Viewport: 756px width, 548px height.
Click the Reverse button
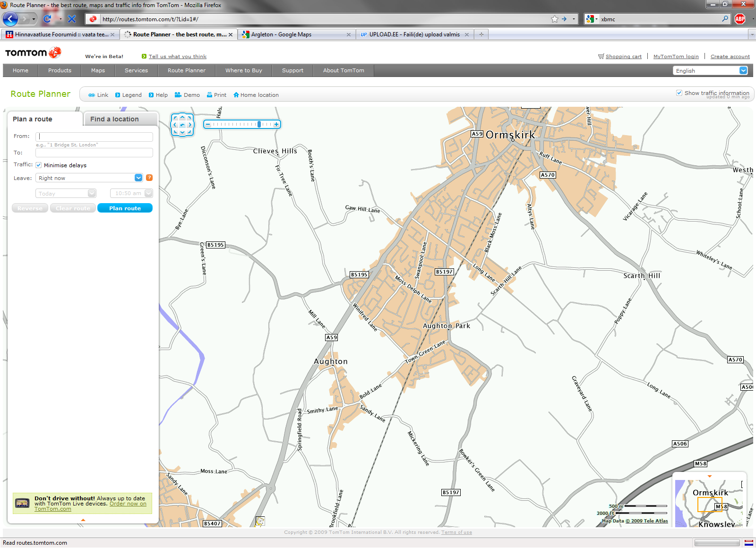click(30, 208)
